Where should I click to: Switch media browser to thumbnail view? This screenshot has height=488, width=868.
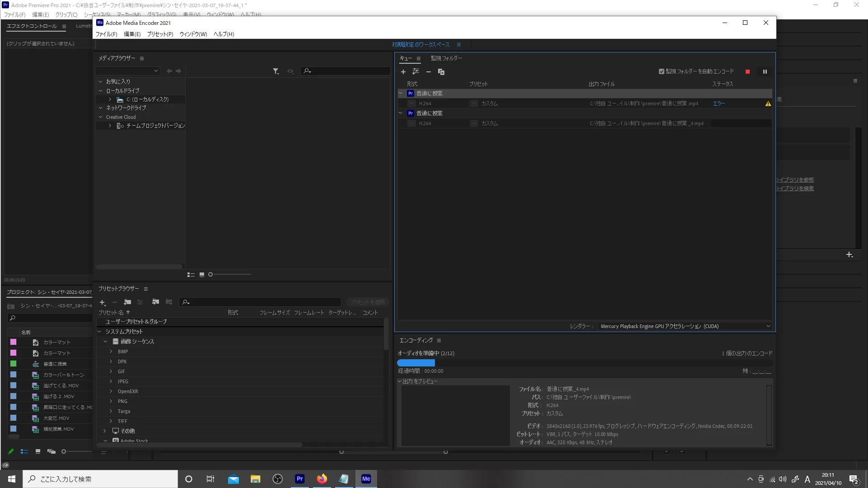coord(202,274)
